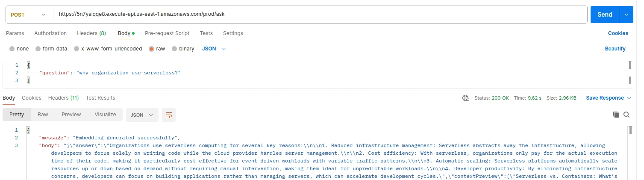Click the network globe icon
The width and height of the screenshot is (644, 180).
(466, 98)
